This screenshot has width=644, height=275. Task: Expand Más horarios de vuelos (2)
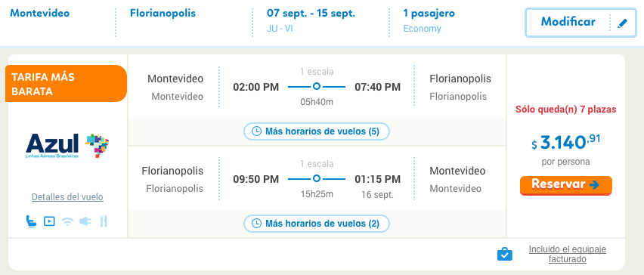point(316,224)
